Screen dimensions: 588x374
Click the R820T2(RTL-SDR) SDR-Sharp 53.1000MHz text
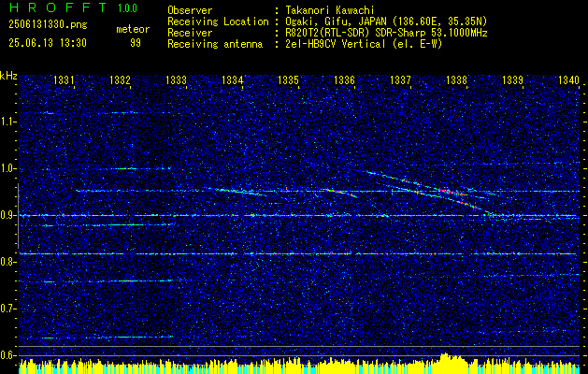[387, 33]
